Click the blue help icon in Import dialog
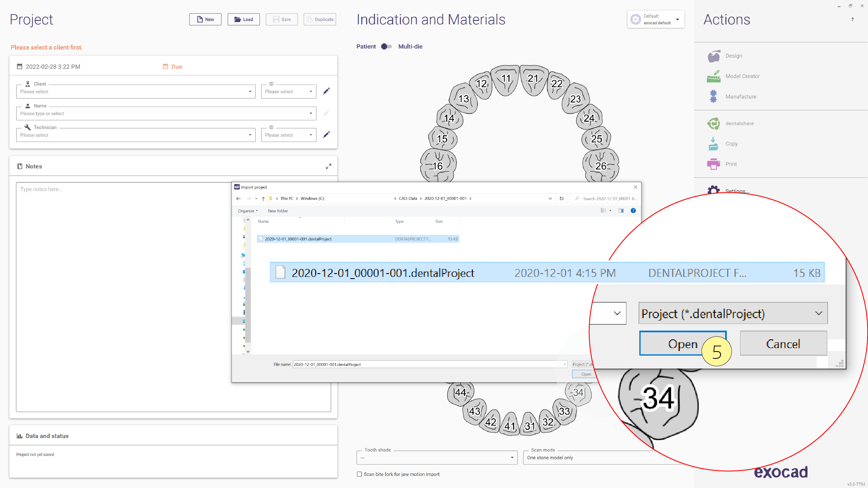Viewport: 868px width, 488px height. click(x=633, y=211)
